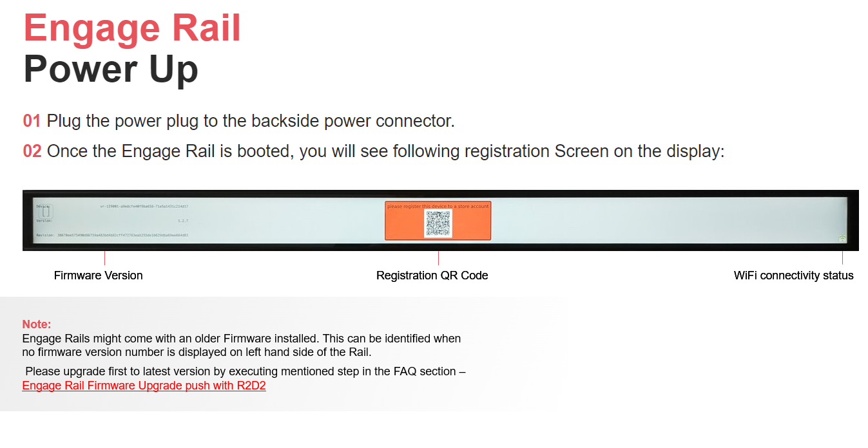The height and width of the screenshot is (448, 868).
Task: Click the device ID string on display
Action: 144,207
